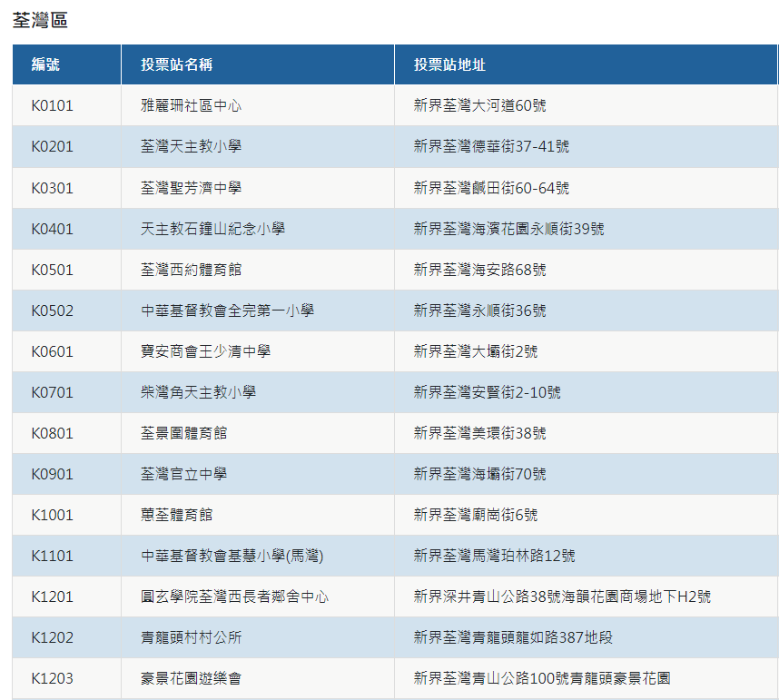The height and width of the screenshot is (700, 779).
Task: Click the 投票站地址 column header
Action: click(x=449, y=64)
